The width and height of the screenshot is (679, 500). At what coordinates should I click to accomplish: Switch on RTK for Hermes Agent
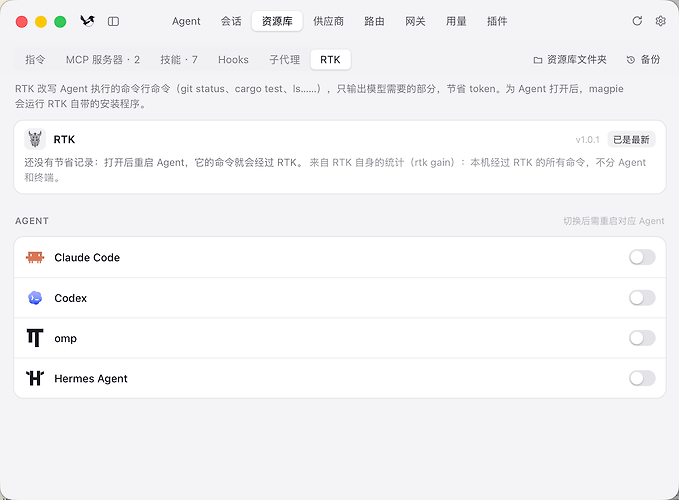[x=642, y=378]
